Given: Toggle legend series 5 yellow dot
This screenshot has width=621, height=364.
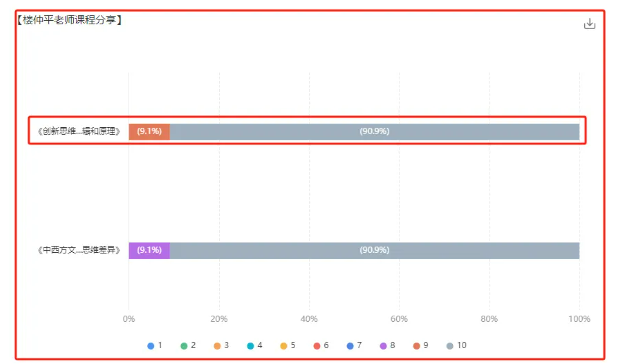Looking at the screenshot, I should (284, 346).
